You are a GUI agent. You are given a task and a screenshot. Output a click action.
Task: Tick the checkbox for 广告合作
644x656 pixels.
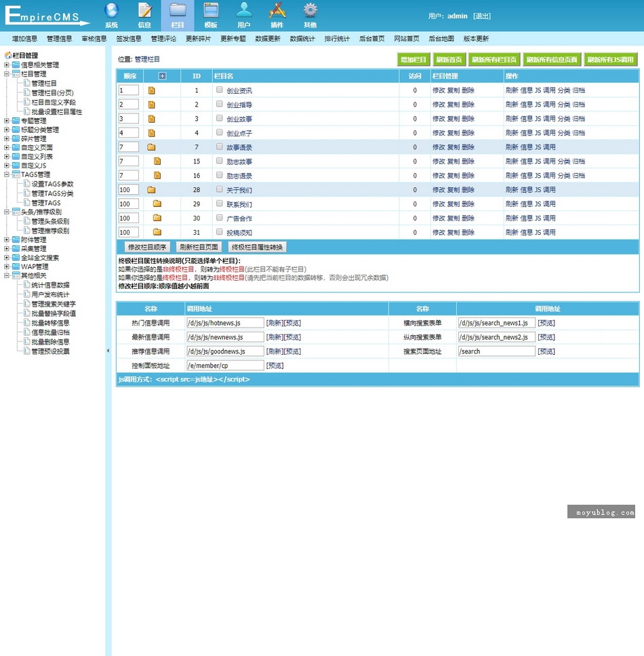coord(219,218)
